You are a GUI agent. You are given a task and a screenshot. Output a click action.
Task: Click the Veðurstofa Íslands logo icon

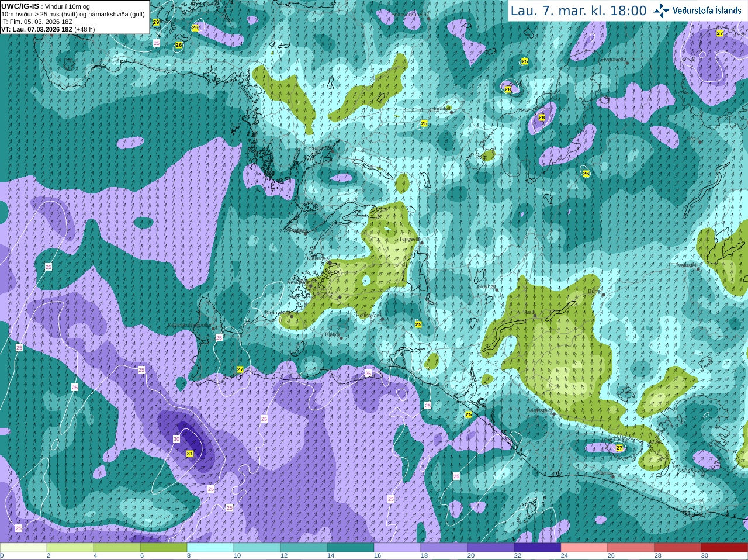(661, 11)
